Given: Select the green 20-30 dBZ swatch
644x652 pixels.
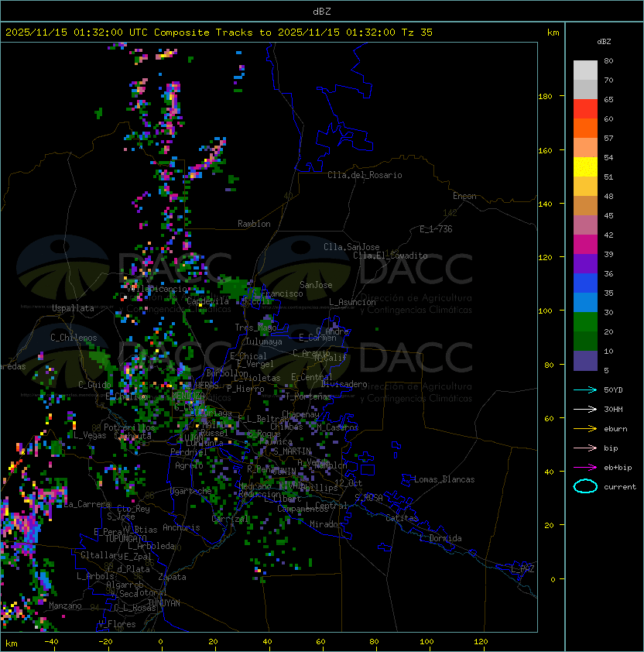Looking at the screenshot, I should [x=585, y=322].
